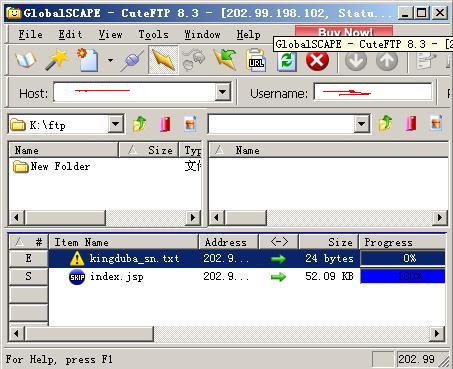Open the New dropdown arrow beside new file

coord(110,60)
